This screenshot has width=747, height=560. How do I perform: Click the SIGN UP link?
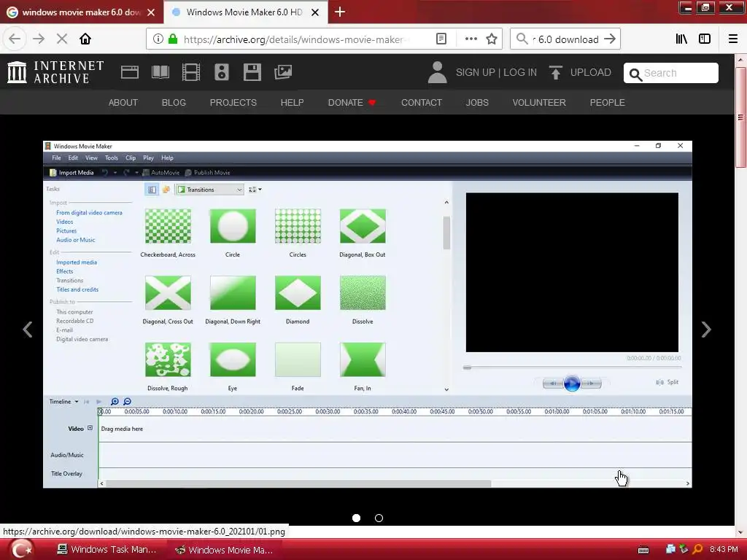pos(476,72)
